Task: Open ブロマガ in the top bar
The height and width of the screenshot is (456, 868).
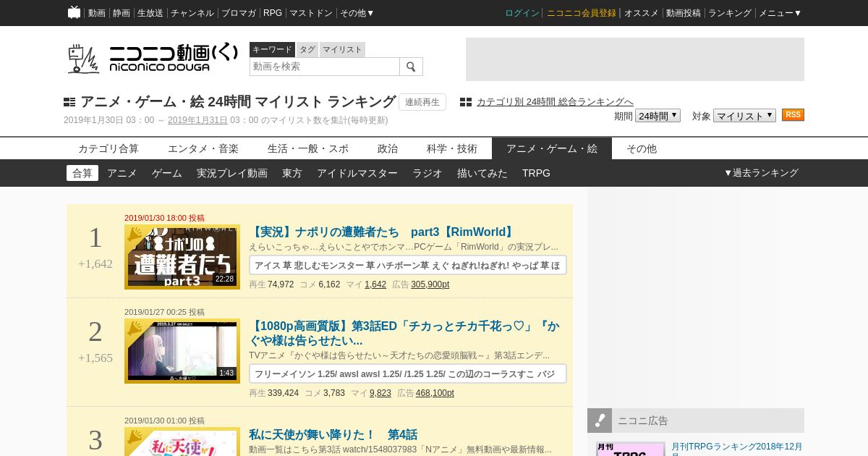Action: [239, 13]
